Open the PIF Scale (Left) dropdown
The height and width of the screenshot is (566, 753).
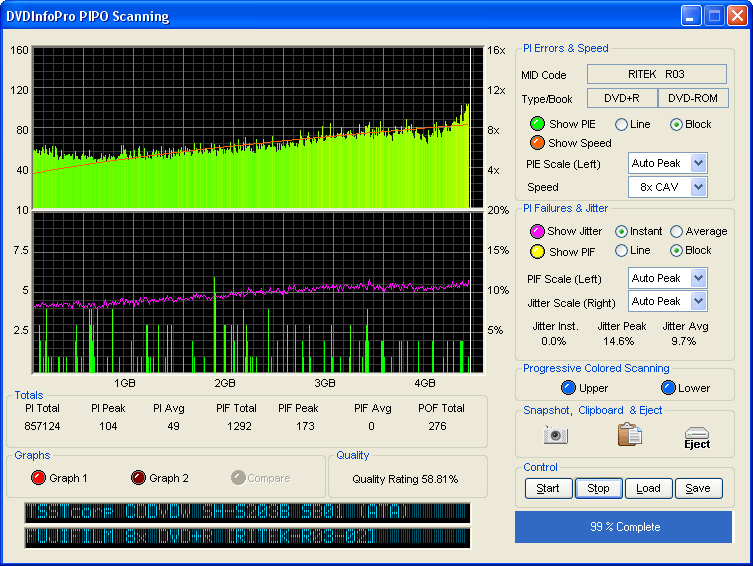698,278
